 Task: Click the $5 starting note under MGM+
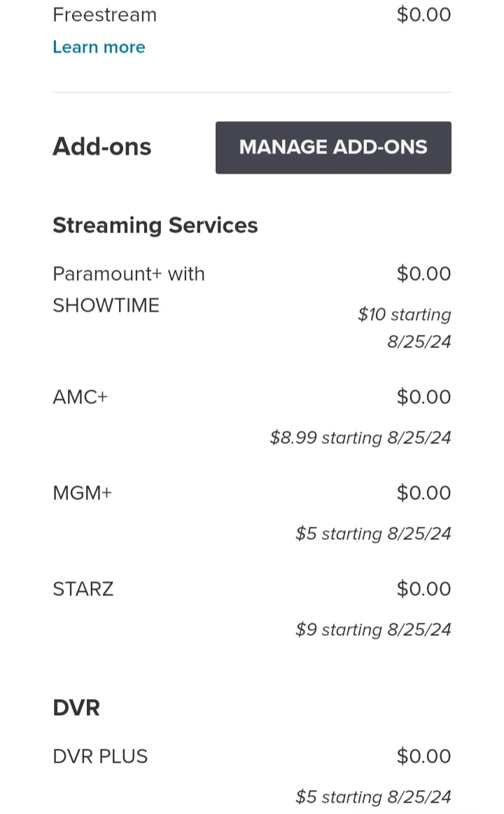(x=373, y=534)
